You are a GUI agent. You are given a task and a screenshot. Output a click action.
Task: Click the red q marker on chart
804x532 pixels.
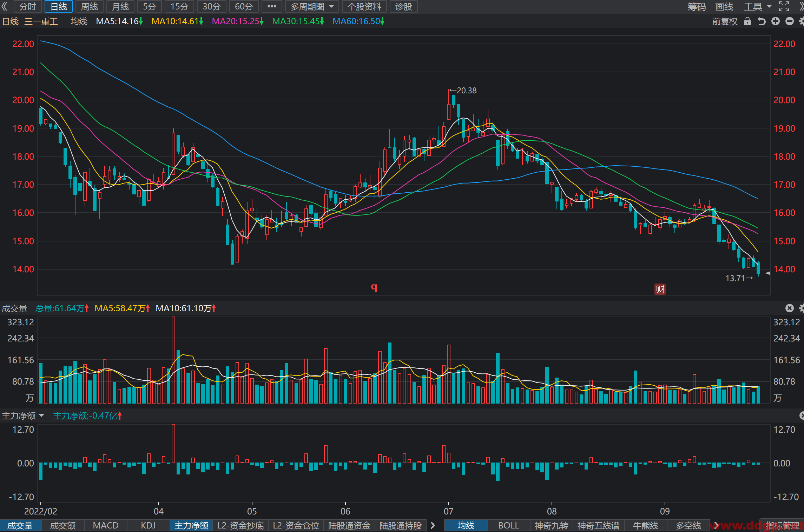pos(374,287)
